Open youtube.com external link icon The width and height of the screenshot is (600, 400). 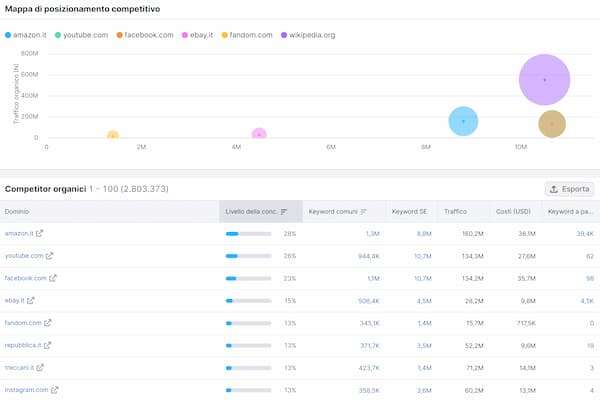click(x=46, y=255)
